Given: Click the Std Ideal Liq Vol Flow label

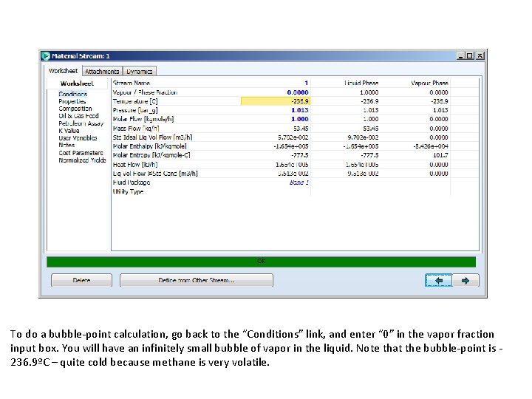Looking at the screenshot, I should (152, 137).
